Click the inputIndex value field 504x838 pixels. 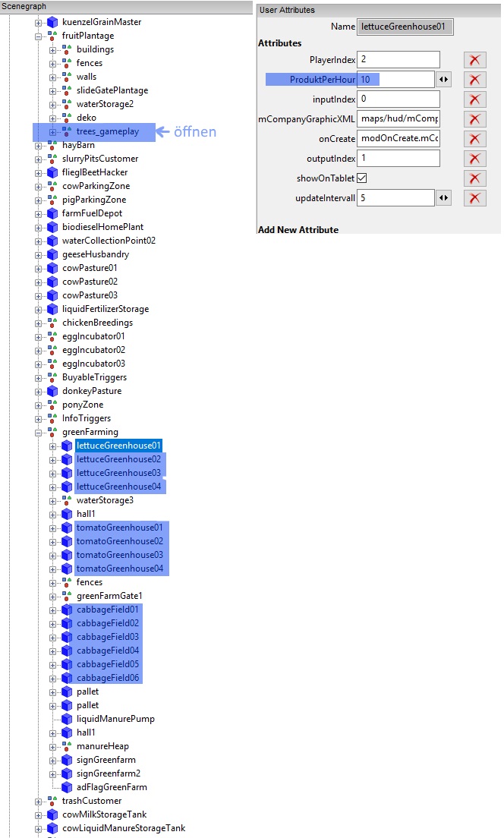tap(398, 99)
